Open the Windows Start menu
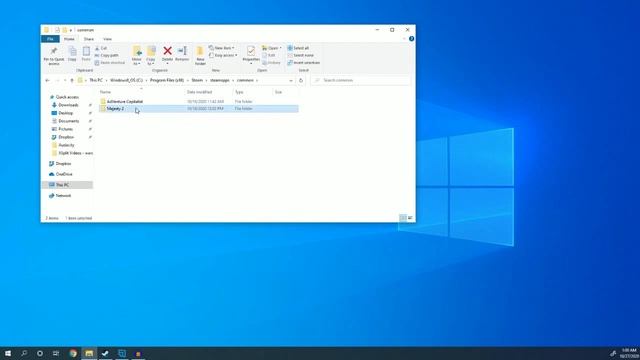The image size is (640, 360). 8,353
